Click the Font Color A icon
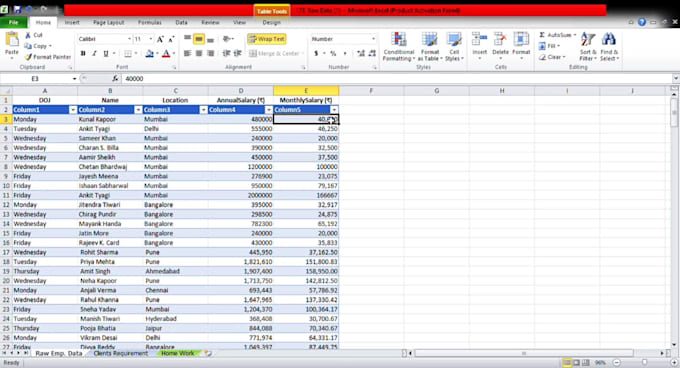 tap(166, 54)
